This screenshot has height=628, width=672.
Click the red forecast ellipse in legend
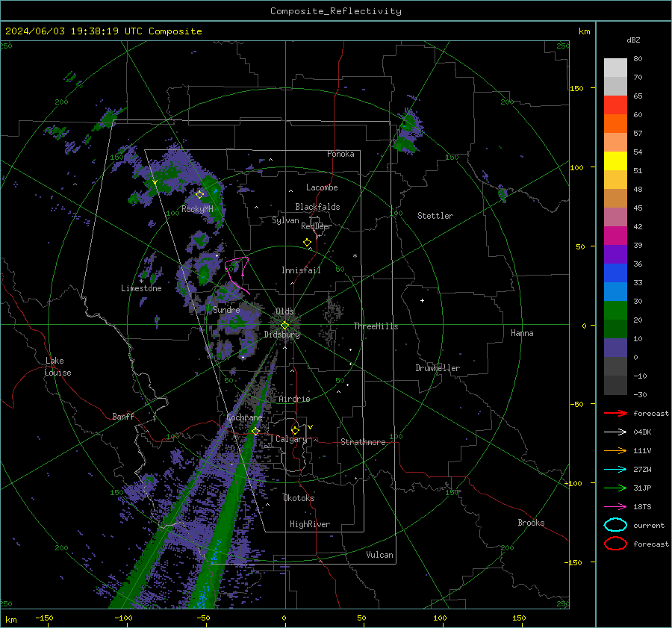coord(615,544)
